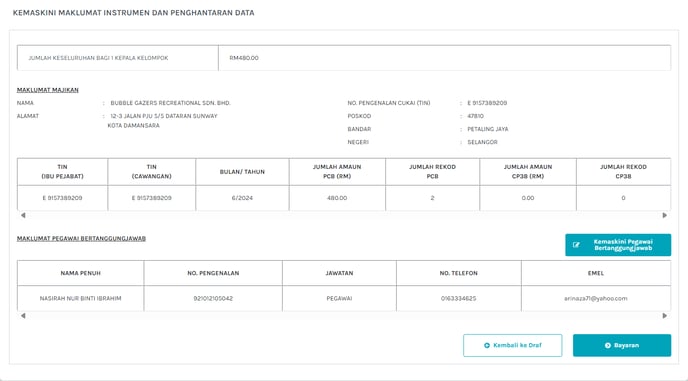Image resolution: width=688 pixels, height=381 pixels.
Task: Select the TIN (Ibu Pejabat) column header
Action: click(62, 172)
